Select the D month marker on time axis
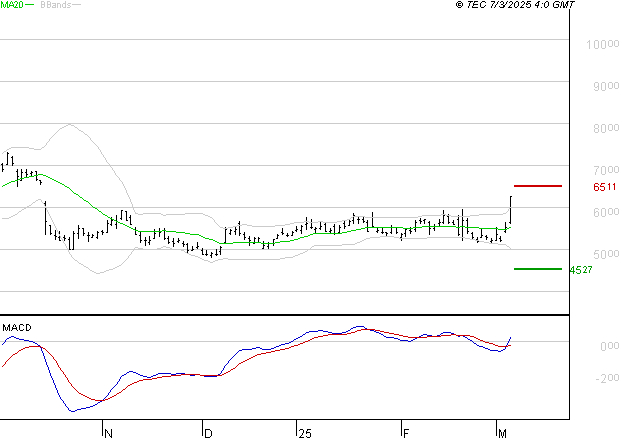The width and height of the screenshot is (627, 440). click(207, 433)
